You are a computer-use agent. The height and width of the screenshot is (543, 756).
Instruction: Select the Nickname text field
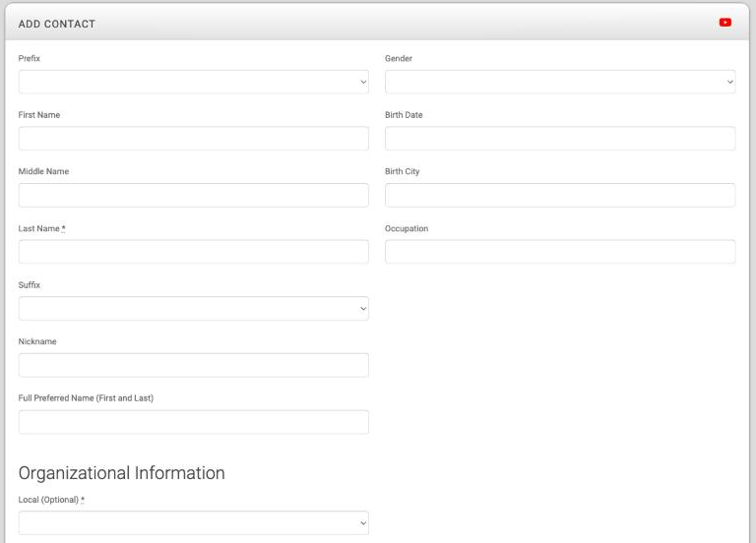point(193,365)
